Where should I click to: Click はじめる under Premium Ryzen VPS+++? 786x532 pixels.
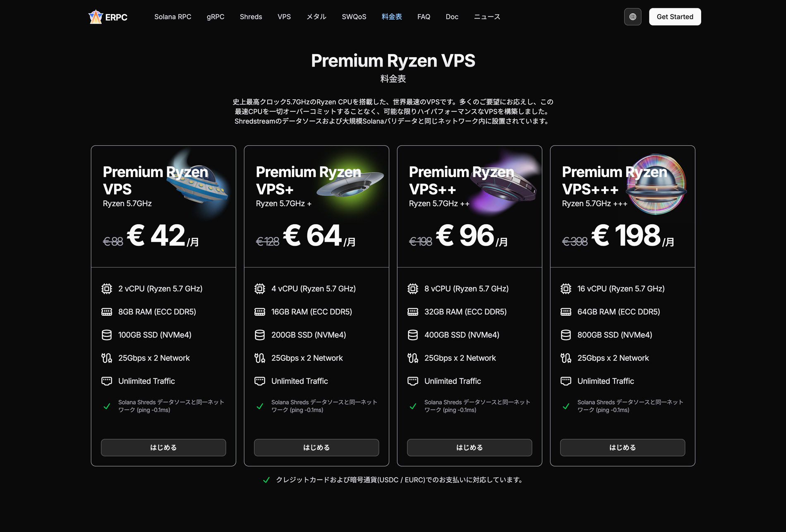[622, 447]
